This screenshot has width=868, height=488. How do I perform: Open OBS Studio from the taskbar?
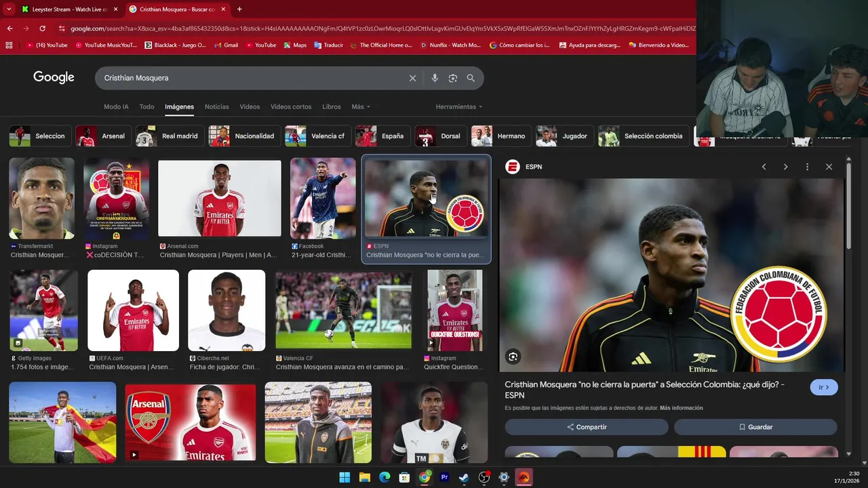point(484,477)
